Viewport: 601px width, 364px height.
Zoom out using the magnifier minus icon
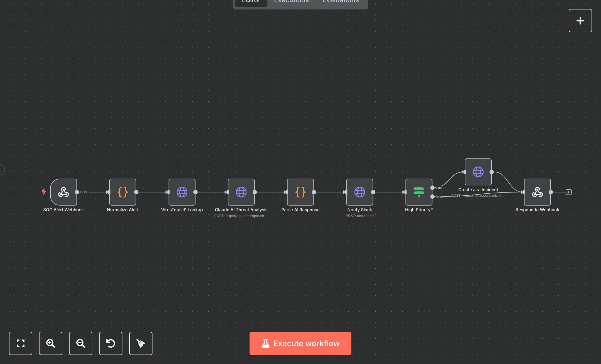[x=81, y=343]
